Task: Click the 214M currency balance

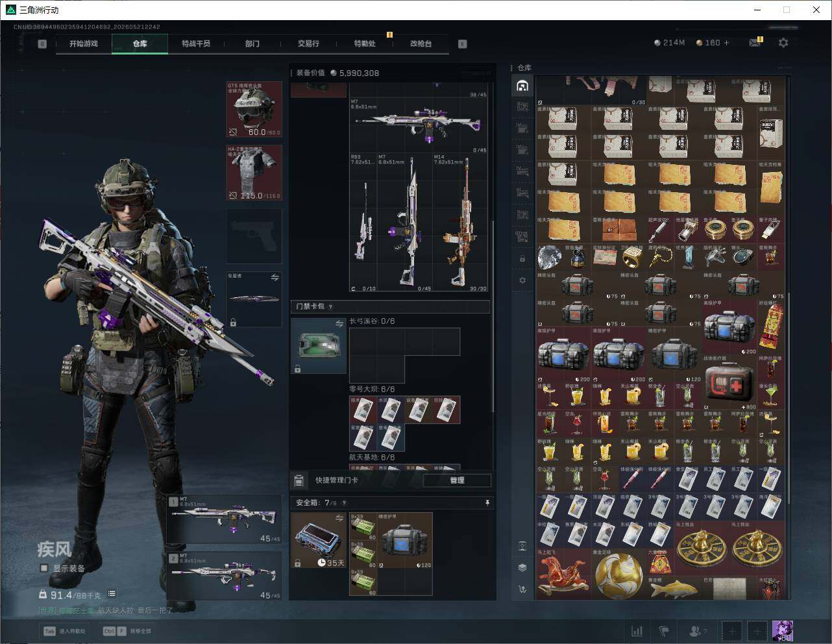Action: 670,43
